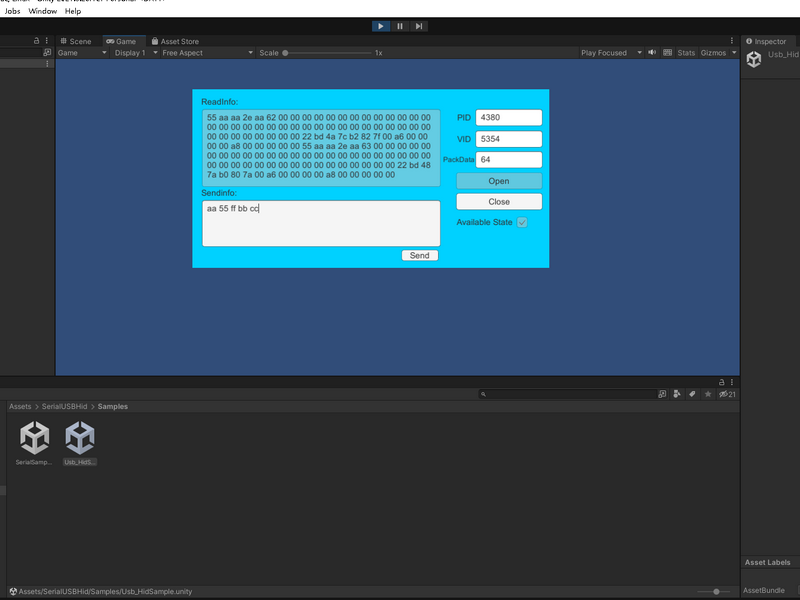Screen dimensions: 800x600
Task: Adjust the asset icon size slider
Action: [713, 591]
